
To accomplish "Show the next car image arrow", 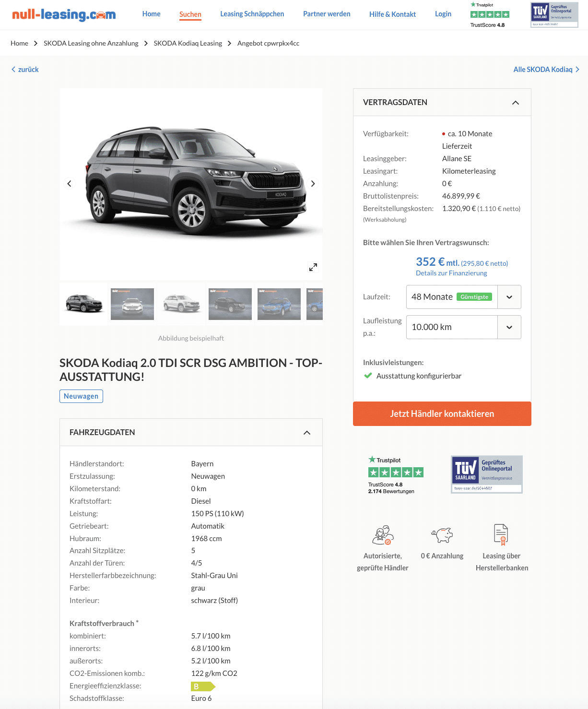I will pyautogui.click(x=313, y=184).
